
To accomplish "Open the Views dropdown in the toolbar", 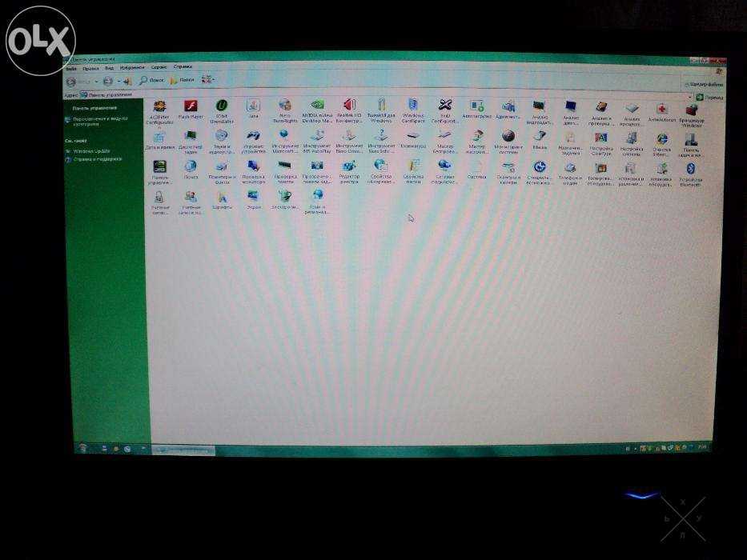I will [207, 79].
